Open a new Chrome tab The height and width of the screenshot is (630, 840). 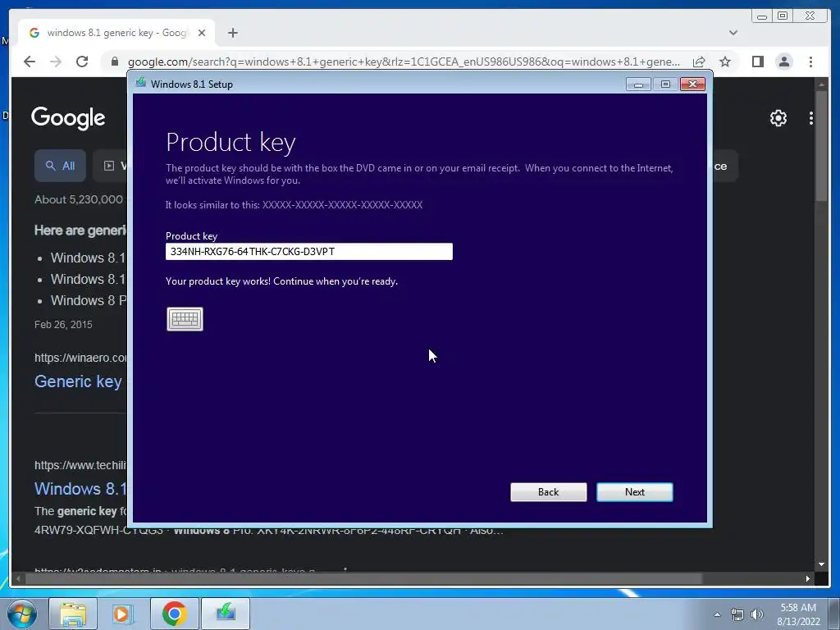(x=232, y=33)
